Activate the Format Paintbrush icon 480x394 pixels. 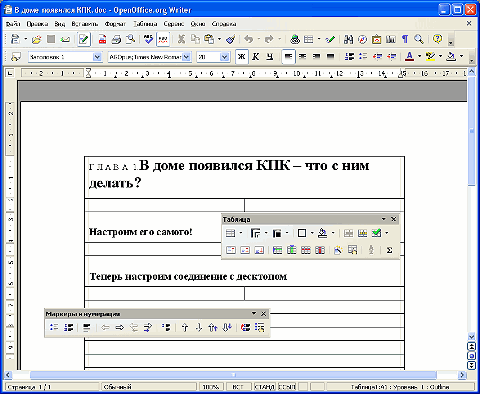(230, 39)
